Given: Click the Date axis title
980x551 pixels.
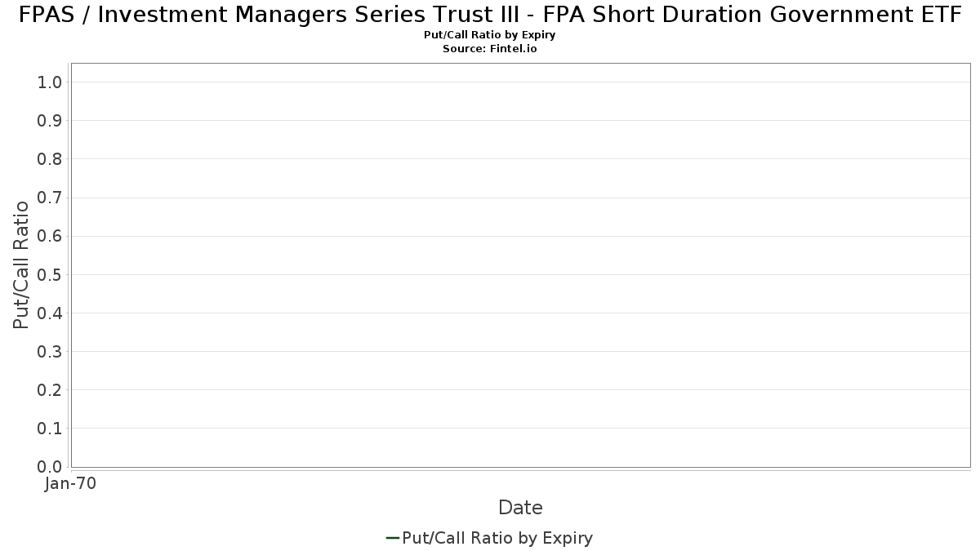Looking at the screenshot, I should [x=520, y=508].
